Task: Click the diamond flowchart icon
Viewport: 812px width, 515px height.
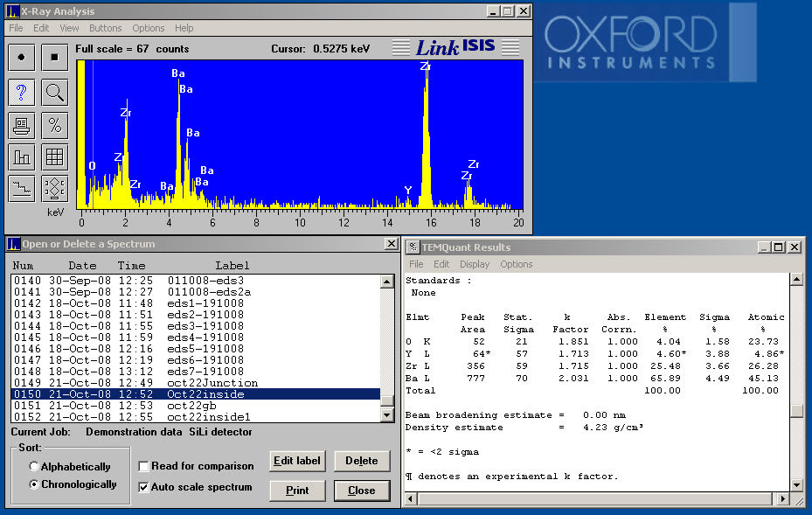Action: [54, 188]
